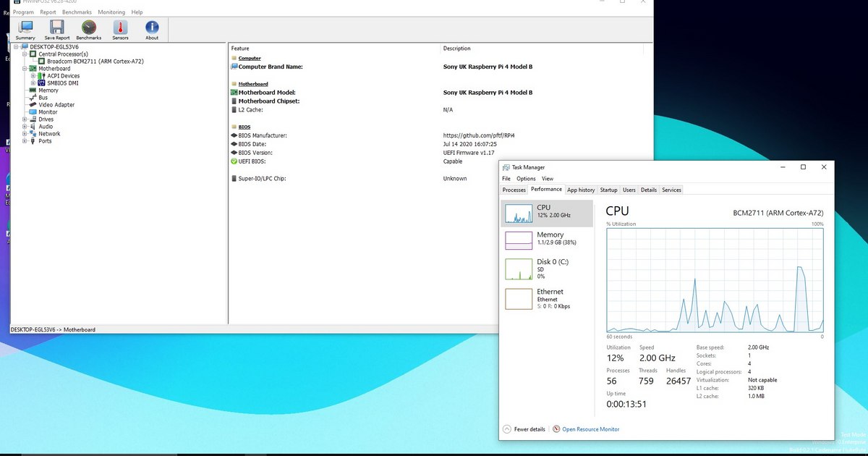Click status bar text 'DESKTOP-EGL53V6 -> Motherboard'

(x=53, y=329)
